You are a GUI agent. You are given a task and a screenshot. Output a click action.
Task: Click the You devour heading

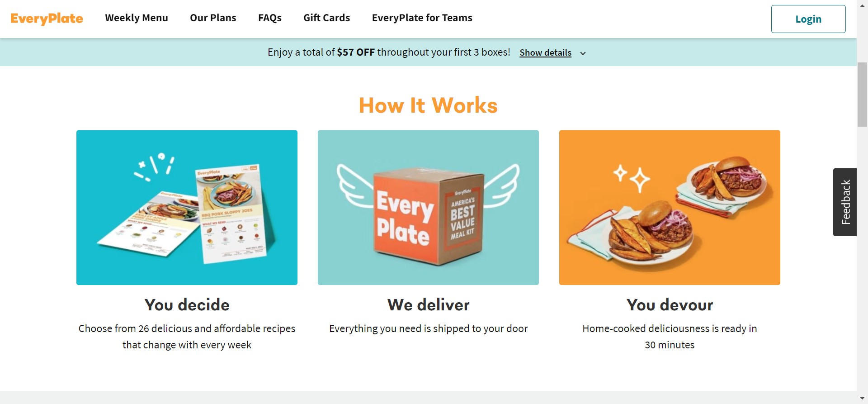(x=670, y=305)
